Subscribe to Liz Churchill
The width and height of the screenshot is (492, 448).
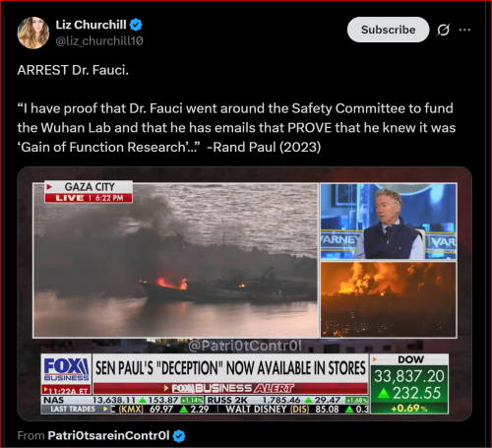tap(388, 30)
